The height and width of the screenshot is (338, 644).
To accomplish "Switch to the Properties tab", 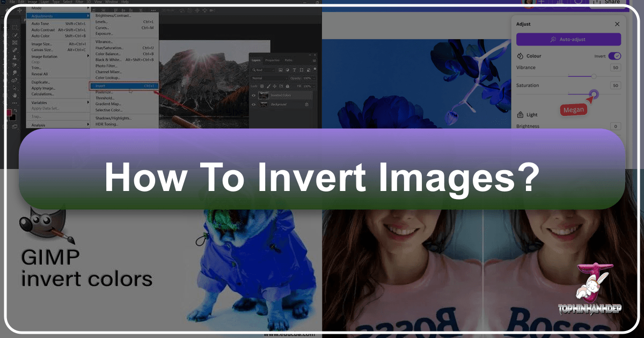I will [273, 60].
